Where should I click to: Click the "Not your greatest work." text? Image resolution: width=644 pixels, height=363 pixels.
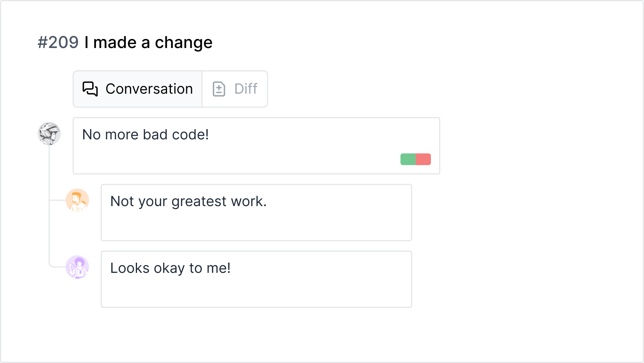[x=189, y=201]
